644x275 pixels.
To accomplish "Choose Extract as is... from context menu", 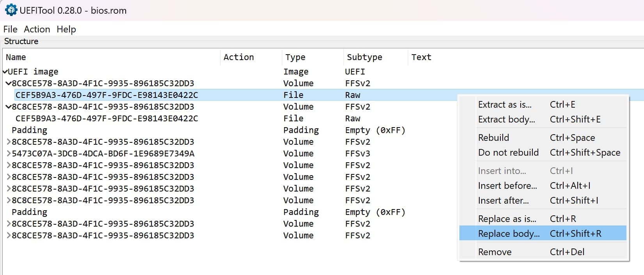I will point(543,105).
